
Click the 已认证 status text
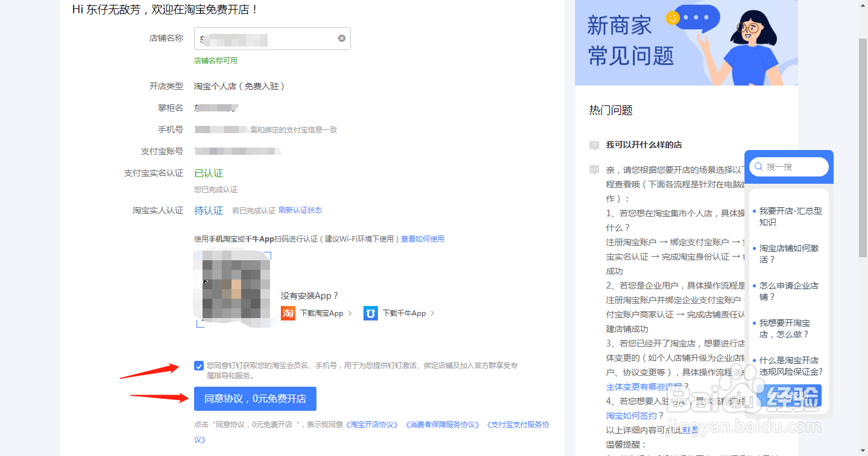(209, 173)
